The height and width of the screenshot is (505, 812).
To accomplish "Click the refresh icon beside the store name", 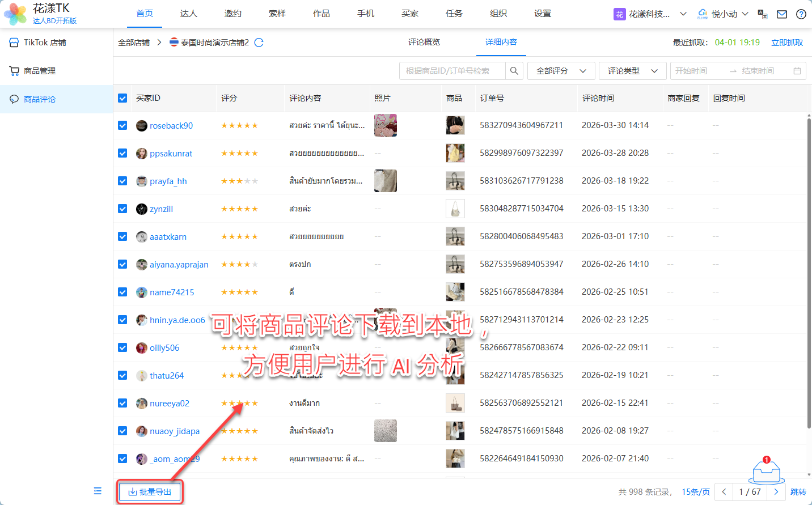I will tap(259, 43).
